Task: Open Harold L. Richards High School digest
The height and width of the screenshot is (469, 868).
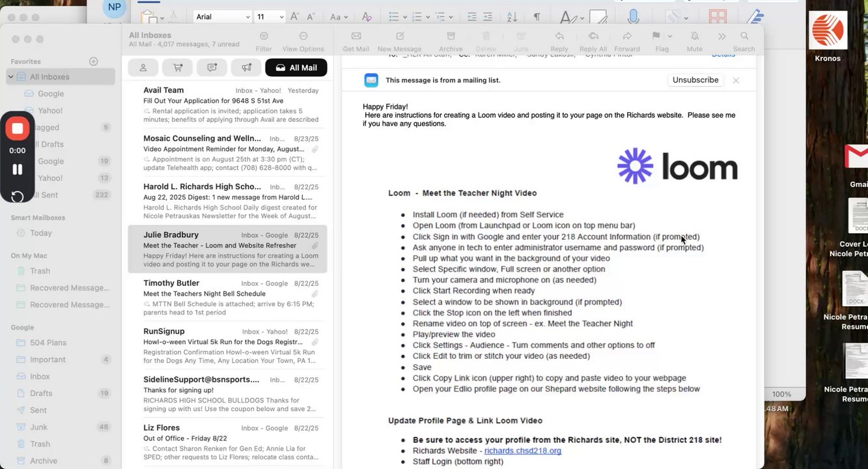Action: (227, 201)
